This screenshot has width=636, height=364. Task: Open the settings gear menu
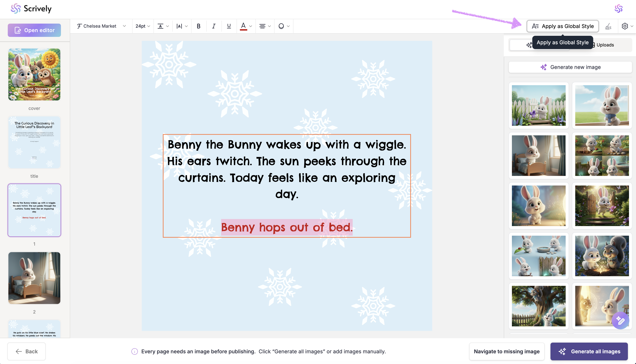pos(625,26)
